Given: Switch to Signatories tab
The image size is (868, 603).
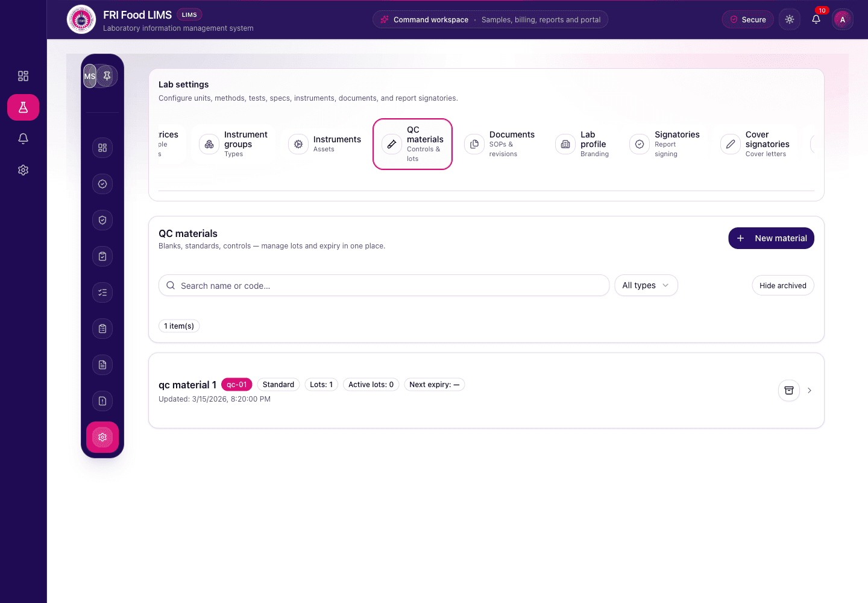Looking at the screenshot, I should tap(666, 144).
